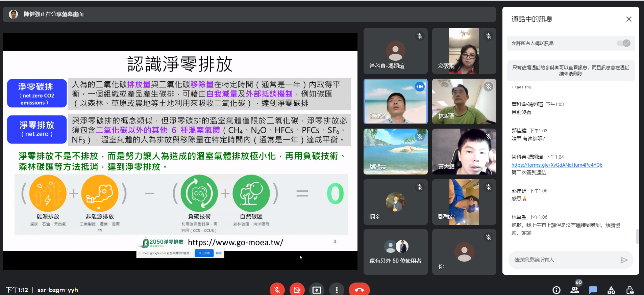Select 林哲聖 participant video tile

pyautogui.click(x=464, y=101)
